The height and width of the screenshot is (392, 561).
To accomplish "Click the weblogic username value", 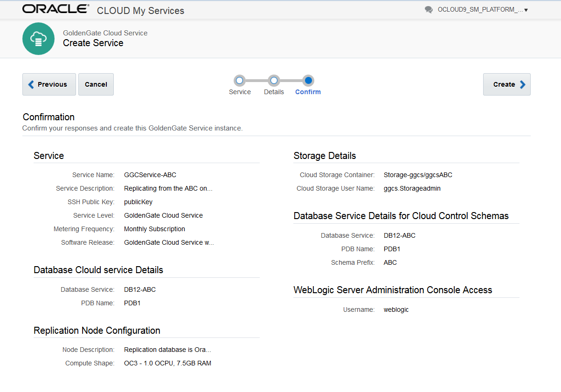I will [x=396, y=309].
